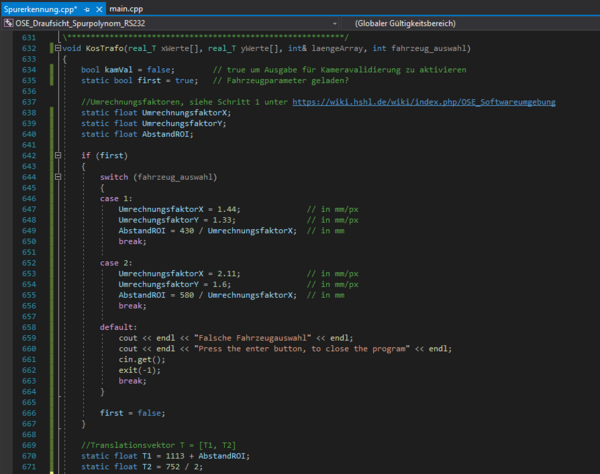Click line number 650 in the gutter

(27, 242)
